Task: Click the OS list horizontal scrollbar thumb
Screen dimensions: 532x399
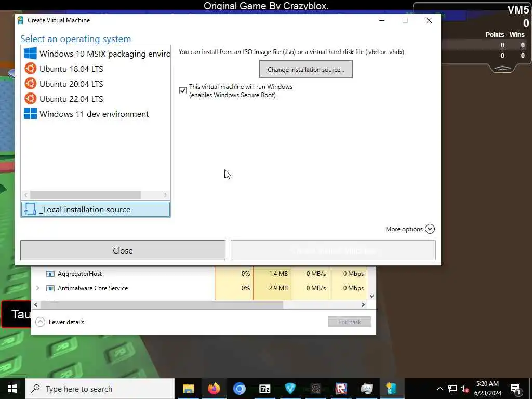Action: 85,195
